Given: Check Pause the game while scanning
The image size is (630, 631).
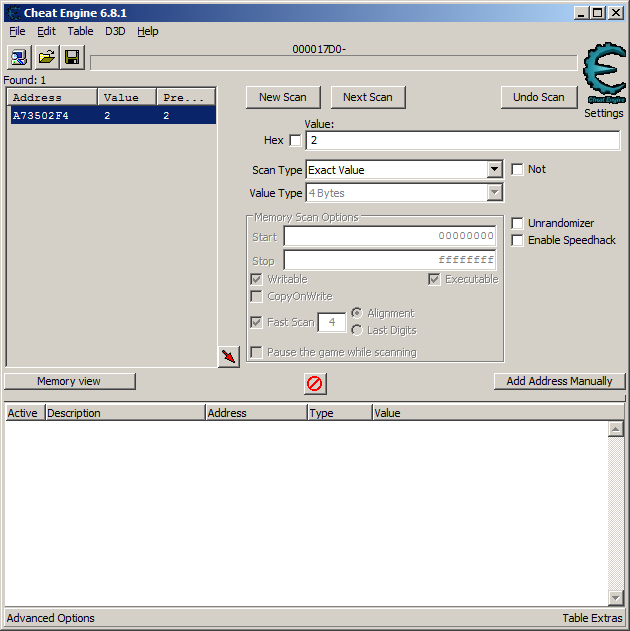Looking at the screenshot, I should point(256,353).
